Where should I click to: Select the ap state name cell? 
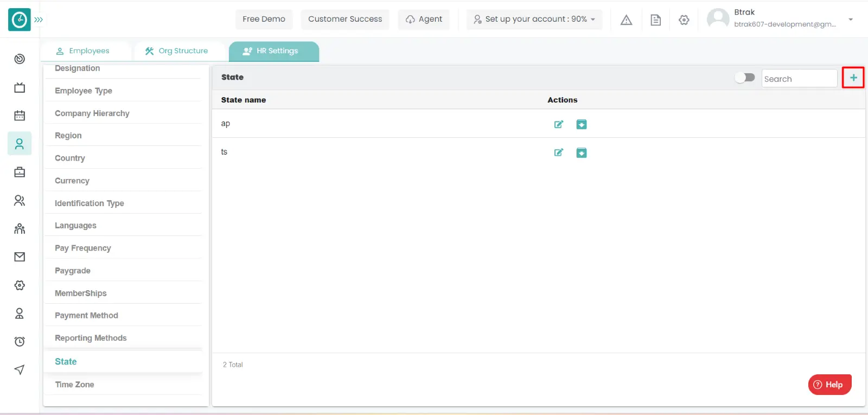click(x=225, y=124)
